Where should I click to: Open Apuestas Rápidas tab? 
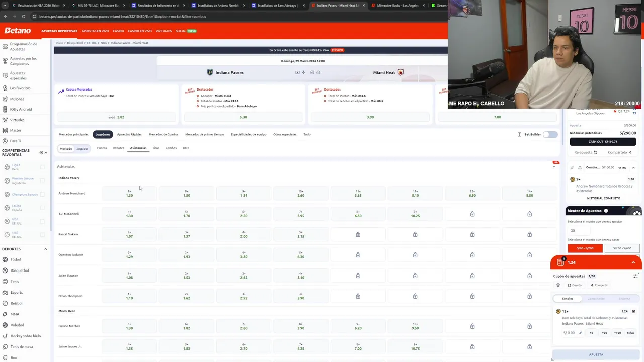pos(129,134)
